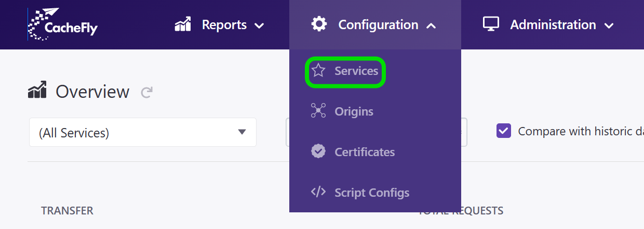Refresh the Overview with the reload icon
Viewport: 644px width, 229px height.
[x=147, y=93]
